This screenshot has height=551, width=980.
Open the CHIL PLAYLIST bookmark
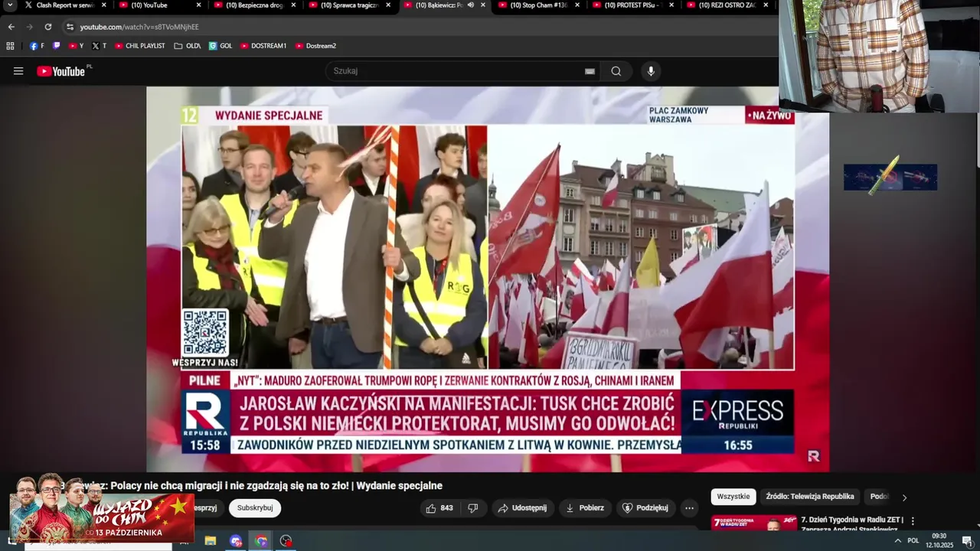coord(140,46)
